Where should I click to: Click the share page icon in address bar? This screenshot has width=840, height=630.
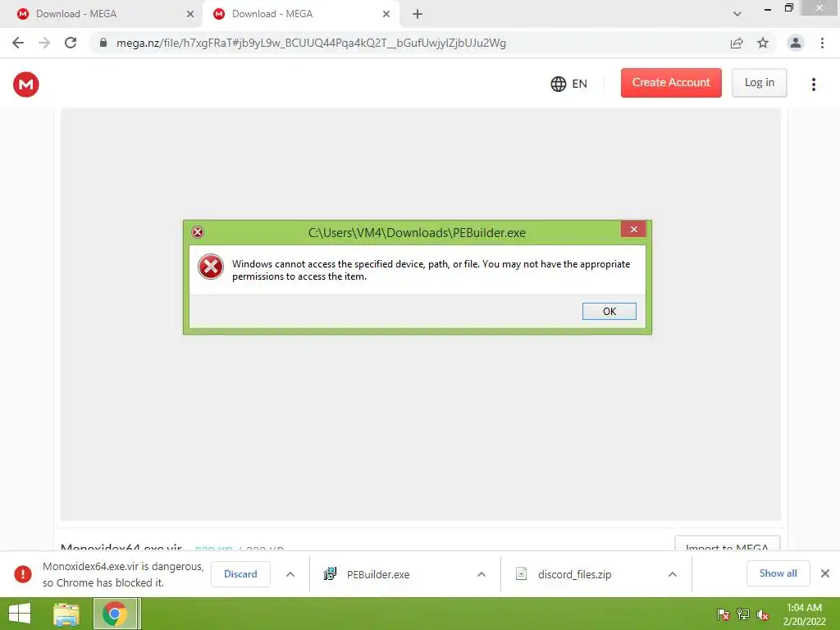(x=737, y=43)
